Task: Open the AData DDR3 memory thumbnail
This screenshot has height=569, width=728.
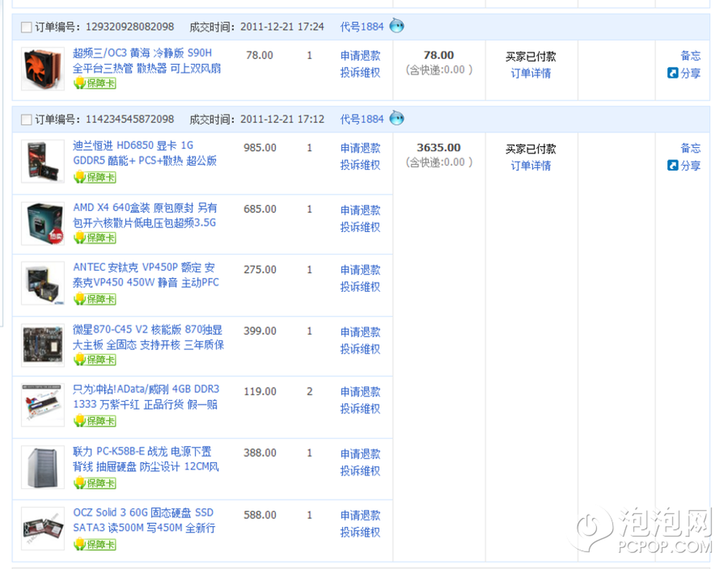Action: click(x=43, y=405)
